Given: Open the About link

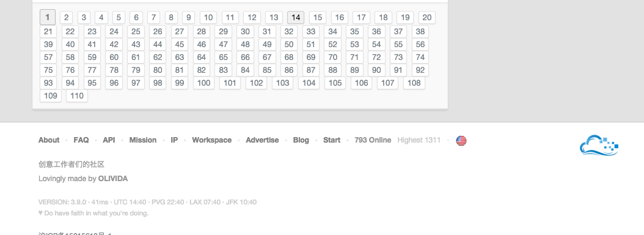Looking at the screenshot, I should 49,140.
